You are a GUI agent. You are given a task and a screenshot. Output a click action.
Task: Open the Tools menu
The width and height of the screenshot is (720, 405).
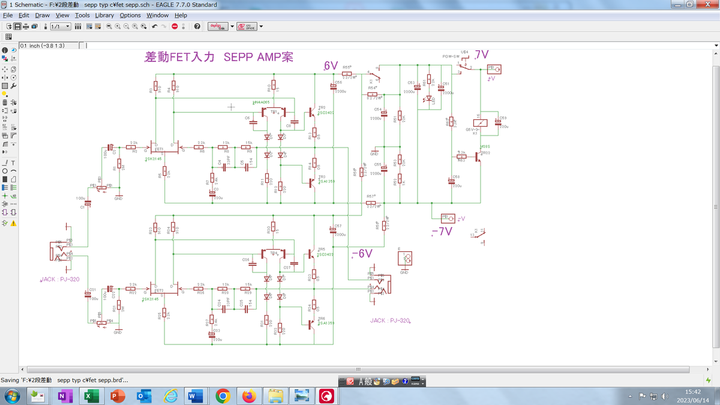pyautogui.click(x=82, y=16)
